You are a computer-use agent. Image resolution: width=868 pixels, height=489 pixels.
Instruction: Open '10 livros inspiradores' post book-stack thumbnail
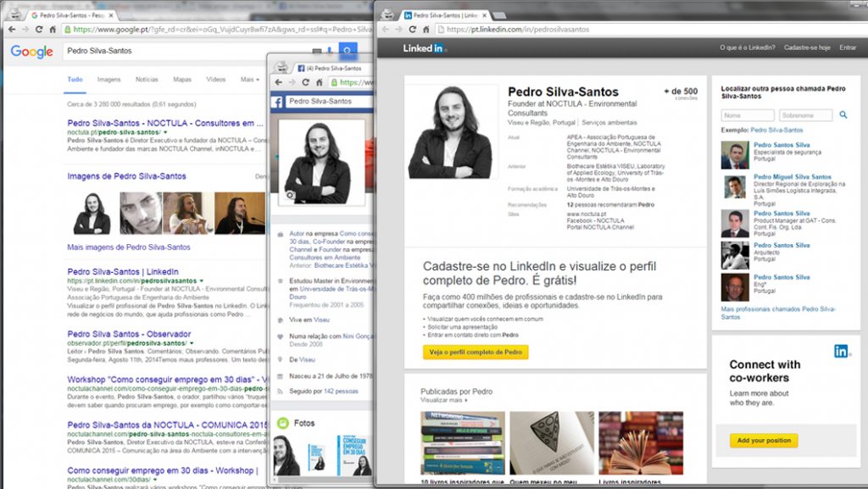pyautogui.click(x=463, y=443)
